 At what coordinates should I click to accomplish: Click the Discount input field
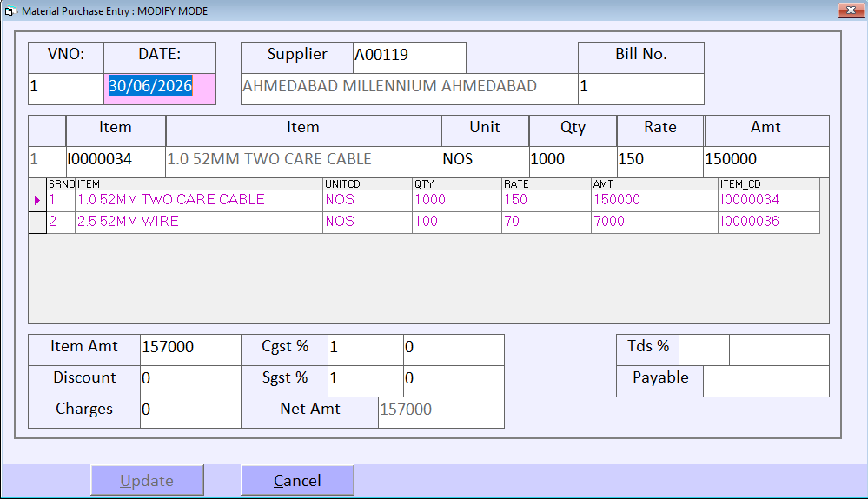click(x=190, y=381)
